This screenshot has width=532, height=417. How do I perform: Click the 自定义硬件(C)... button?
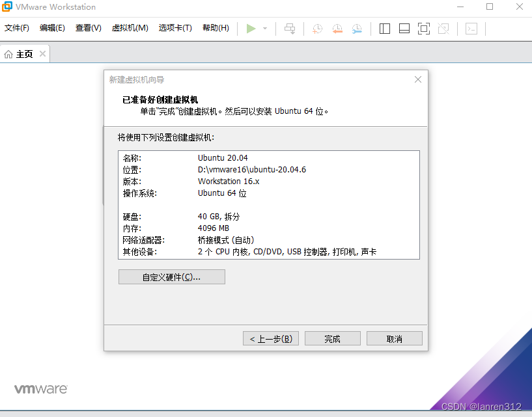tap(172, 277)
